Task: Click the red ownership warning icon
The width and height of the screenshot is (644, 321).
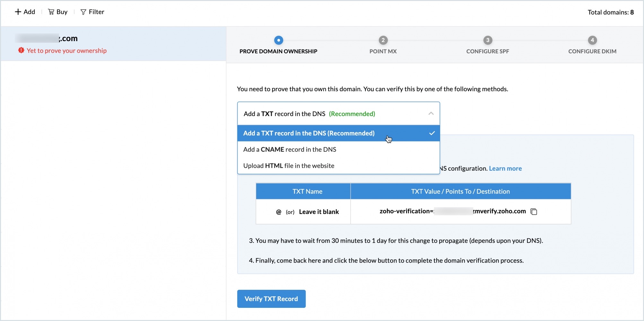Action: pyautogui.click(x=21, y=50)
